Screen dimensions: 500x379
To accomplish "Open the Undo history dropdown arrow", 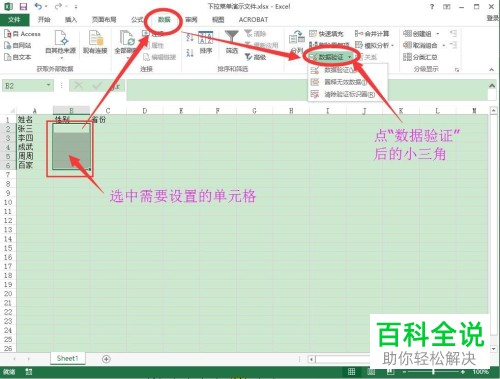I will pos(46,6).
